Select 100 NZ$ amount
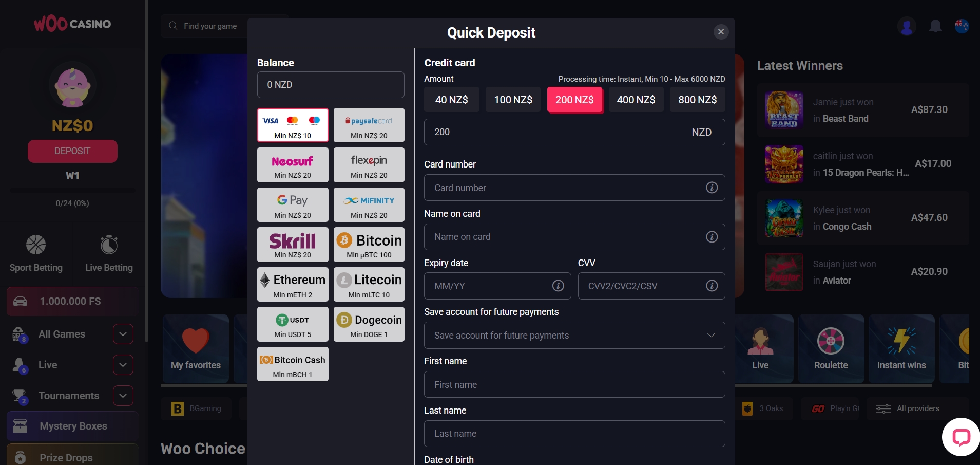 pos(513,100)
